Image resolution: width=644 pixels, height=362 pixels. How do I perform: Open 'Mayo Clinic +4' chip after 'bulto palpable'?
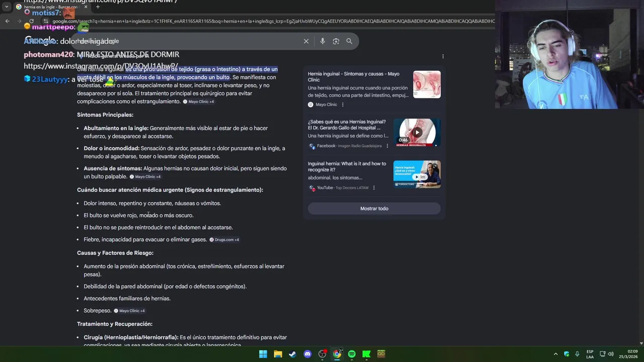pyautogui.click(x=145, y=177)
